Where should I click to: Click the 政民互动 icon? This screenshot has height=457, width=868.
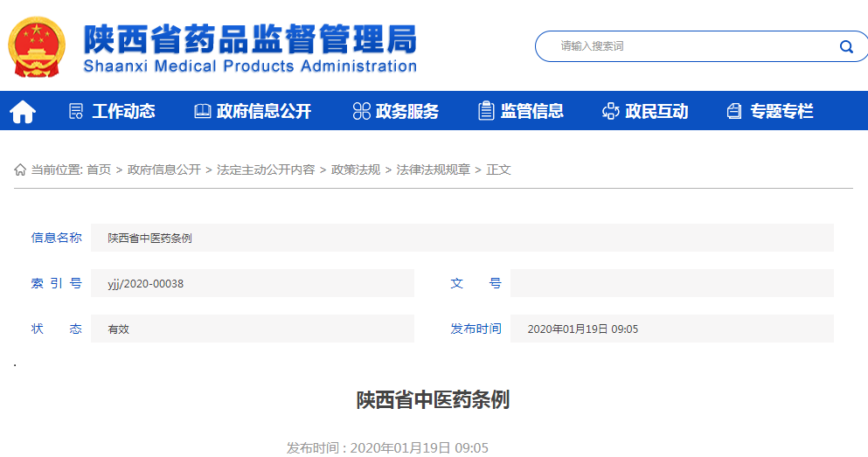tap(610, 111)
